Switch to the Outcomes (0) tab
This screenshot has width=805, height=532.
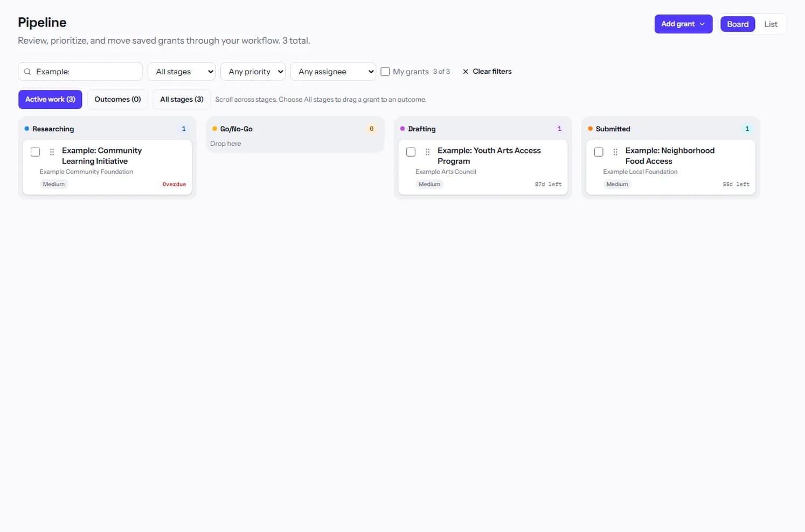tap(117, 99)
